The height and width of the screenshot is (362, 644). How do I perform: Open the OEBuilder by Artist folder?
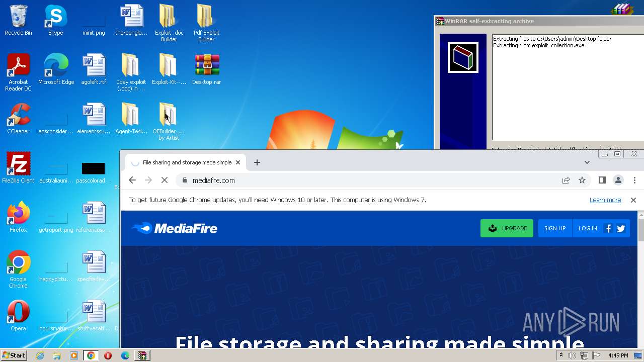pos(169,122)
